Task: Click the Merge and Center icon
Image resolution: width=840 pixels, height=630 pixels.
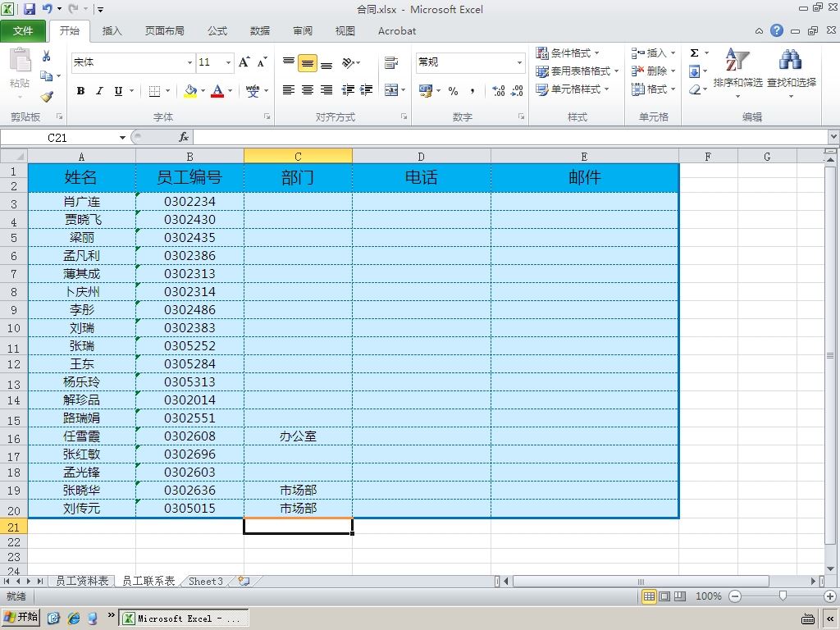Action: click(391, 90)
